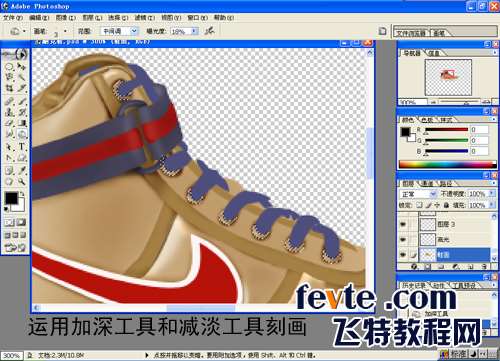Select the Move tool

click(x=22, y=66)
